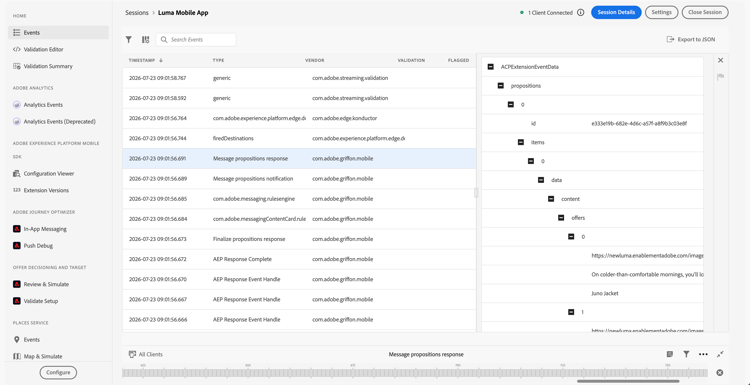The image size is (750, 385).
Task: Open the timeline notes icon
Action: pyautogui.click(x=670, y=354)
